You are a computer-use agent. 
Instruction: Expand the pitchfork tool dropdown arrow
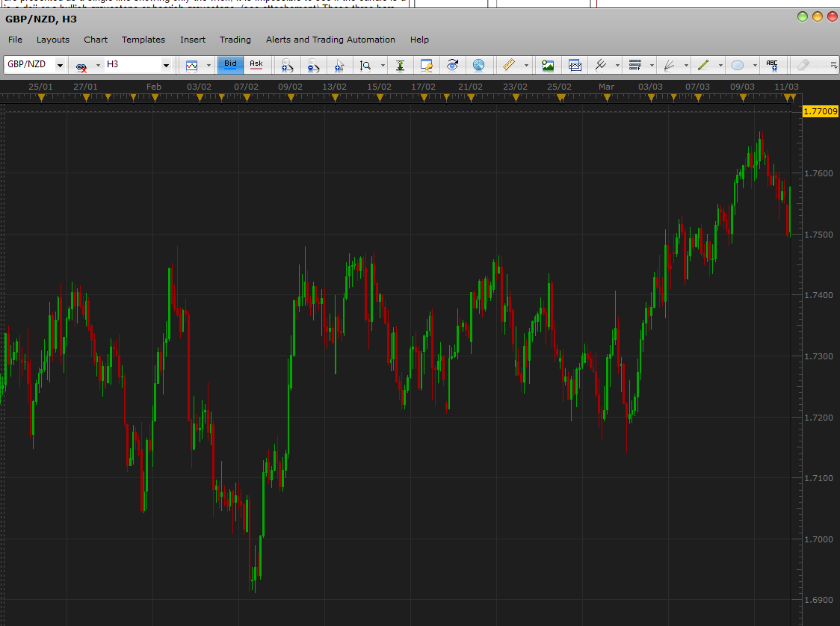617,65
